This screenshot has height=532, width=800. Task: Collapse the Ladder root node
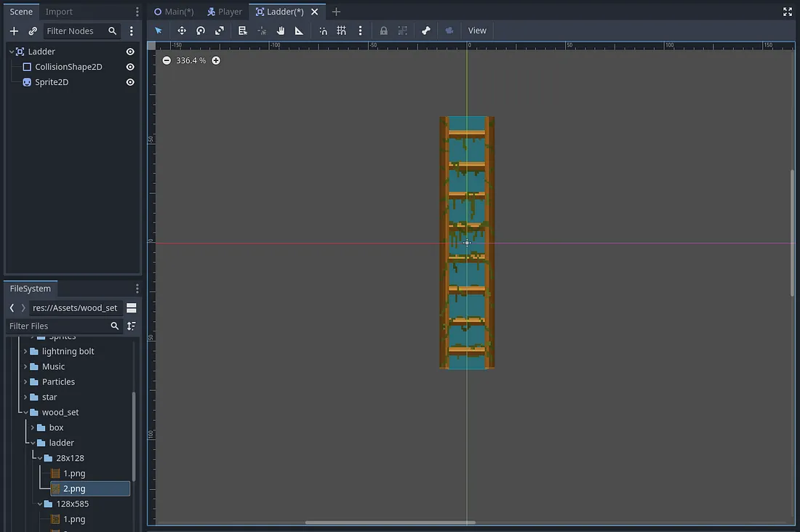click(11, 52)
